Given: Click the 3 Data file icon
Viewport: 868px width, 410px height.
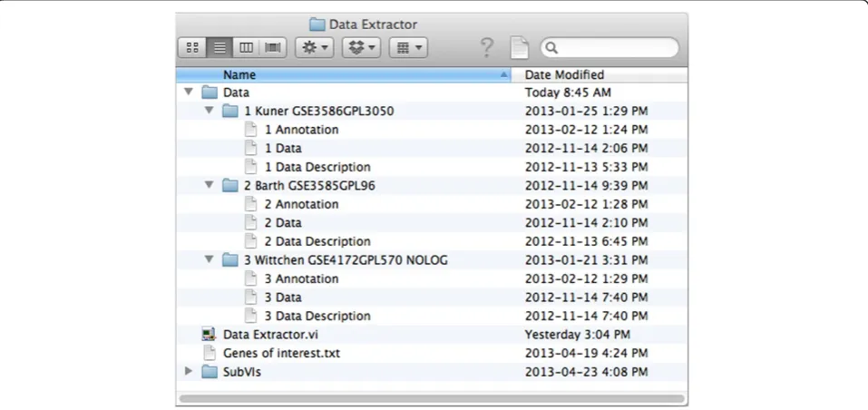Looking at the screenshot, I should pos(250,298).
